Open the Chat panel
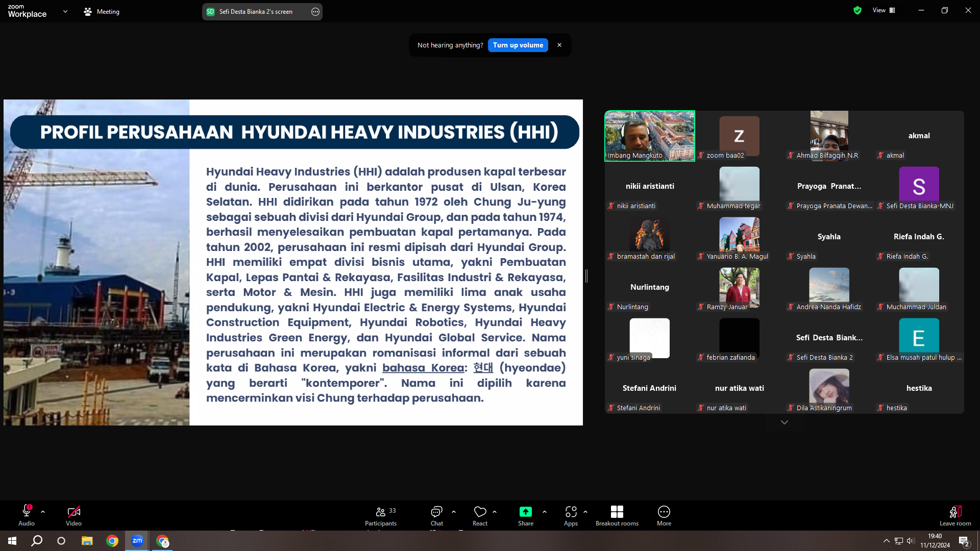The width and height of the screenshot is (980, 551). 437,515
